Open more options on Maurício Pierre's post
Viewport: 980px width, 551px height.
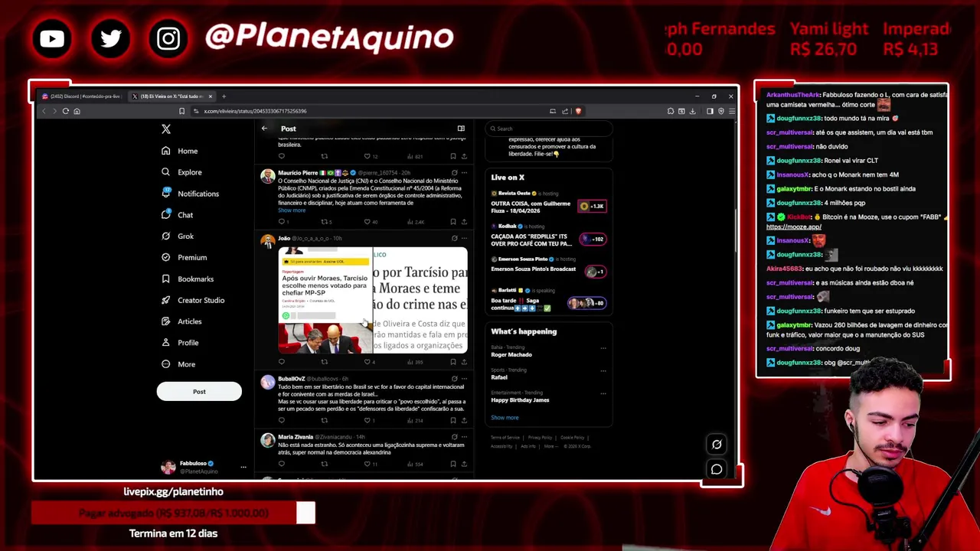pos(464,173)
